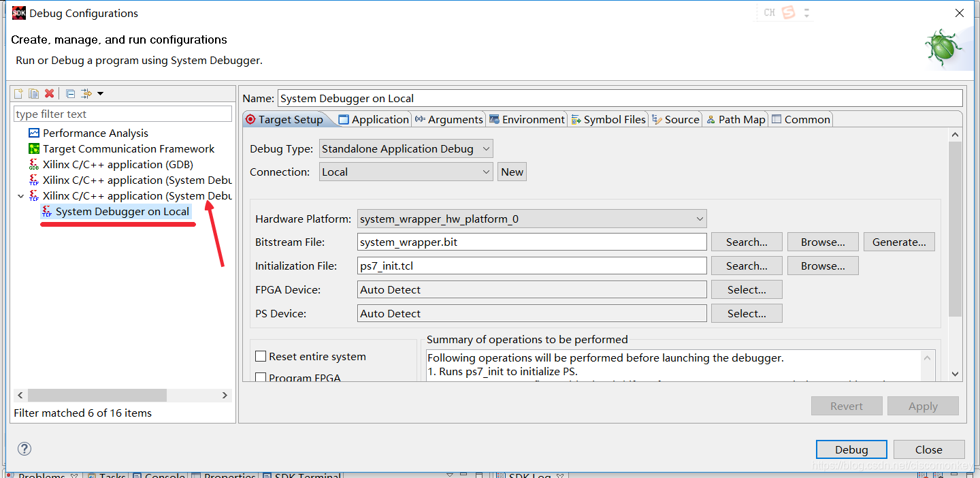The image size is (980, 478).
Task: Collapse all configurations in the tree toolbar
Action: click(x=70, y=93)
